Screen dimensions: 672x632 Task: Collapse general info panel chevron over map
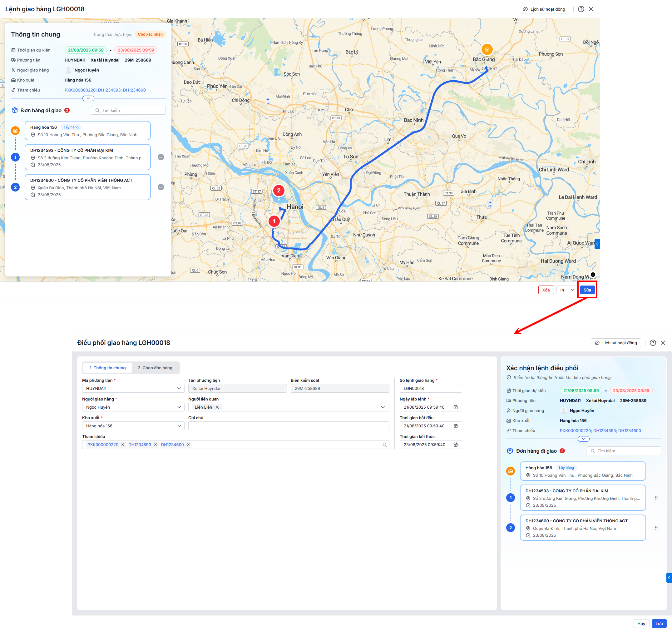(88, 98)
